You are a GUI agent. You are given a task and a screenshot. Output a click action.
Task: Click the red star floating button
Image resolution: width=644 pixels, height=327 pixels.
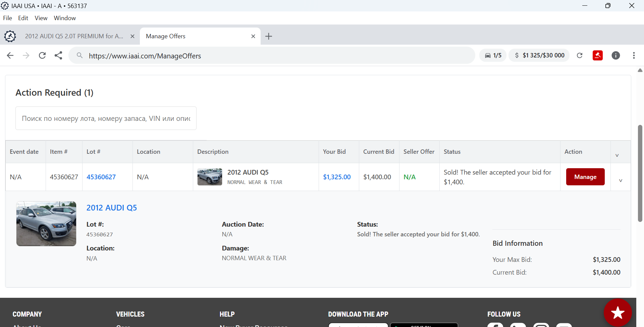(618, 313)
